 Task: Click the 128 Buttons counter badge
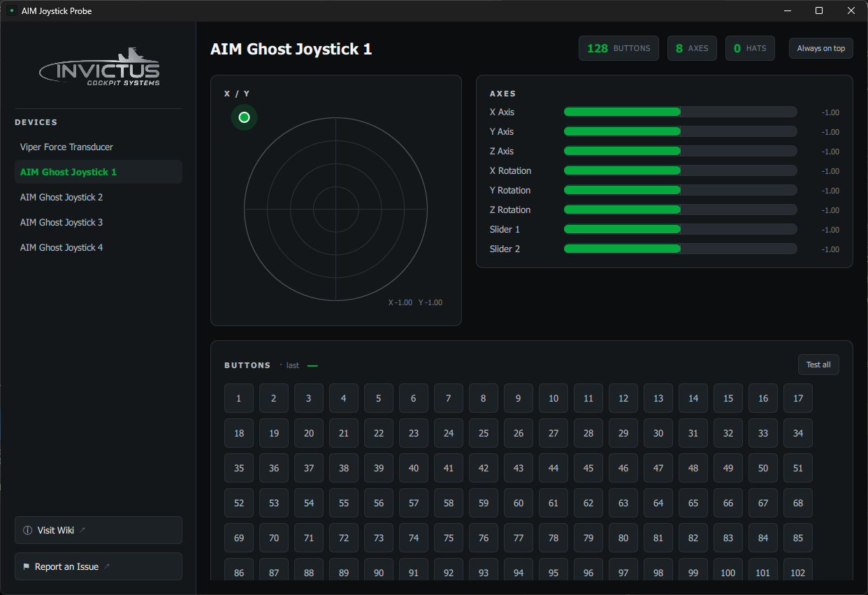[x=619, y=48]
